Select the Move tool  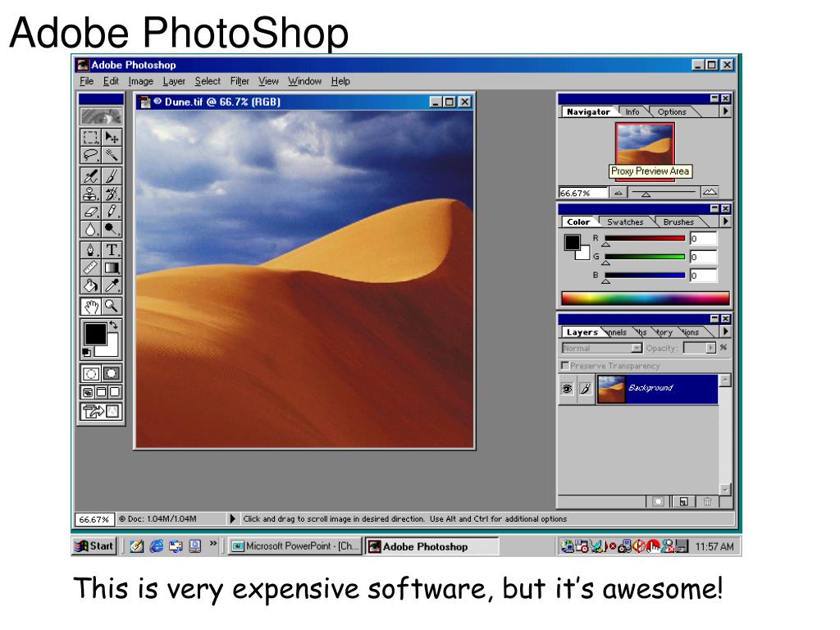(112, 137)
